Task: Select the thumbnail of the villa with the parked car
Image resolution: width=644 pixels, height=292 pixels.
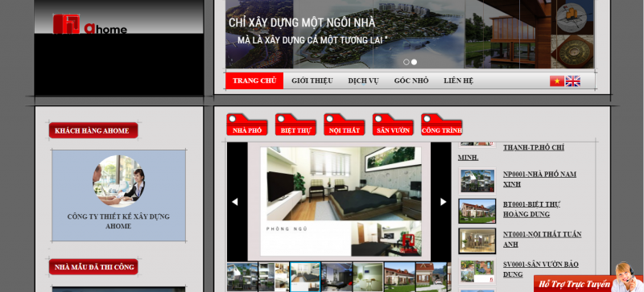Action: click(x=431, y=277)
